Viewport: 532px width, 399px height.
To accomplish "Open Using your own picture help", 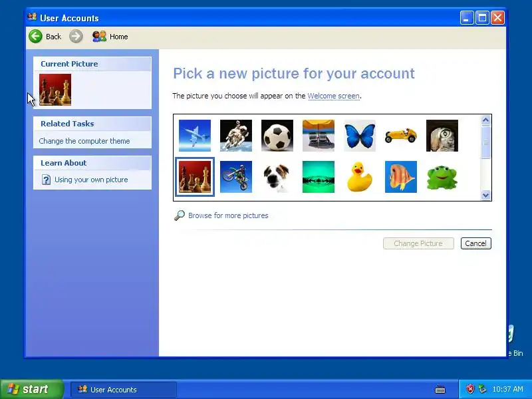I will 91,180.
